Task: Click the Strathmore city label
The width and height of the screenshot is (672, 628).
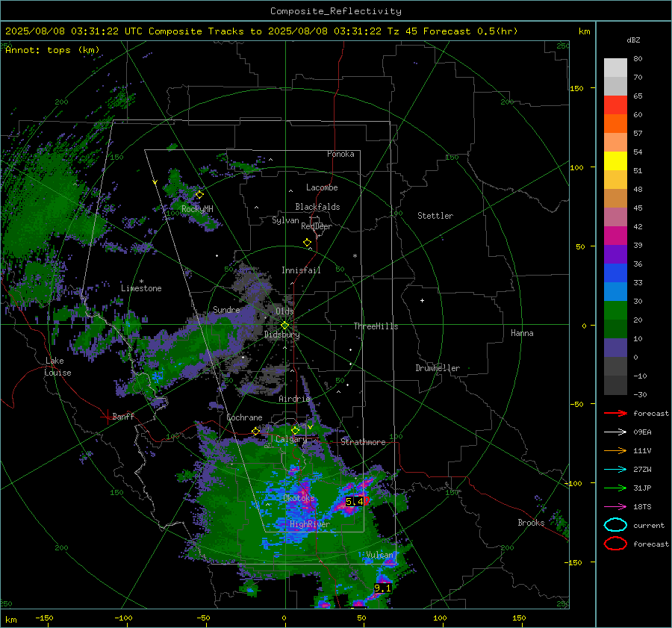Action: 363,442
